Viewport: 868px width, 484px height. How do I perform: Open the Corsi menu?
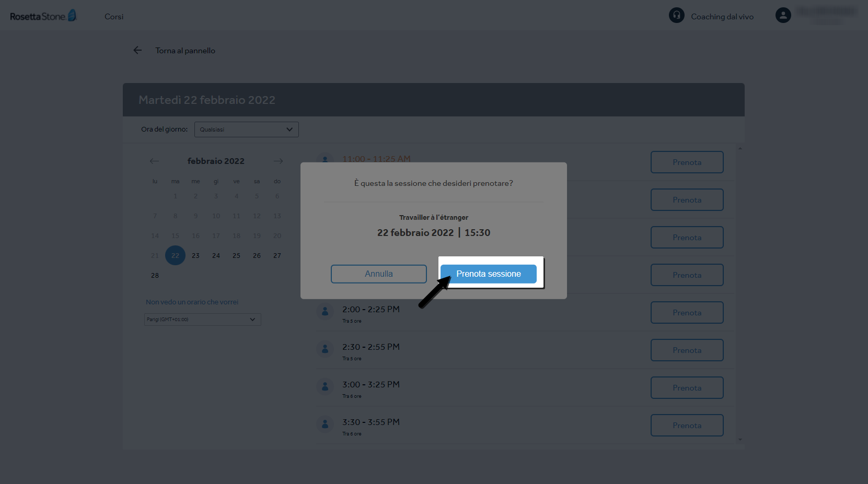[114, 17]
